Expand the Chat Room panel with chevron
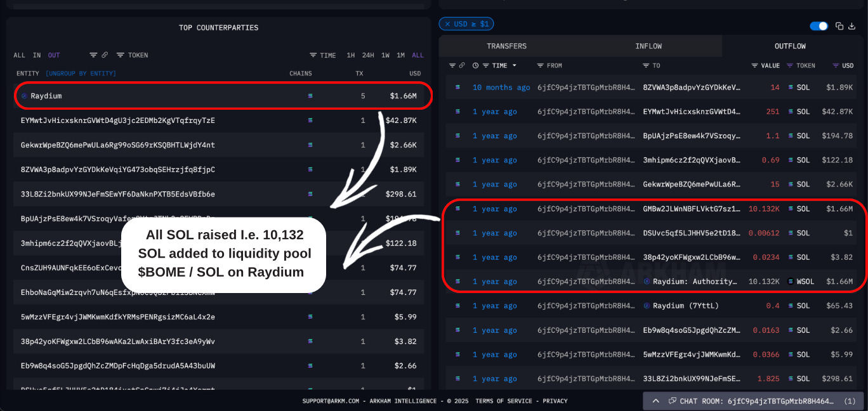This screenshot has height=411, width=868. pyautogui.click(x=656, y=401)
